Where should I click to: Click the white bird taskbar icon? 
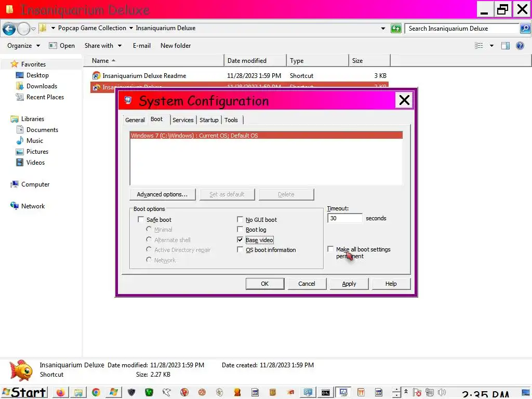pos(167,393)
